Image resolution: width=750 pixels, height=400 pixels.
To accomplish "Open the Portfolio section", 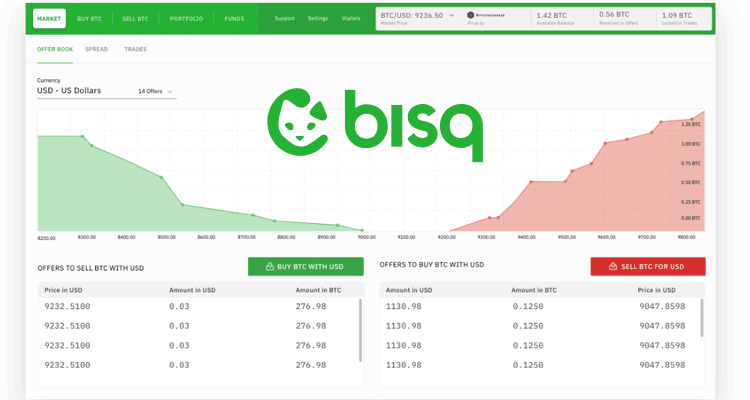I will click(x=186, y=19).
